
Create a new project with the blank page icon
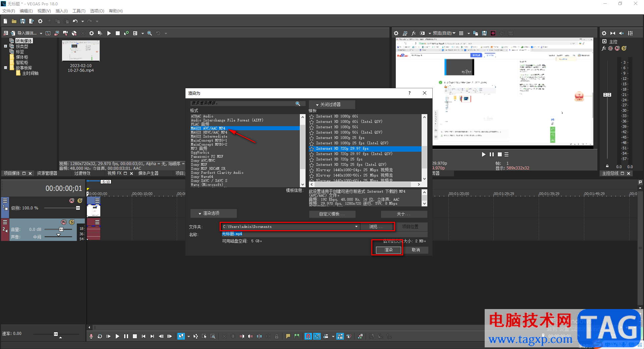pyautogui.click(x=5, y=21)
